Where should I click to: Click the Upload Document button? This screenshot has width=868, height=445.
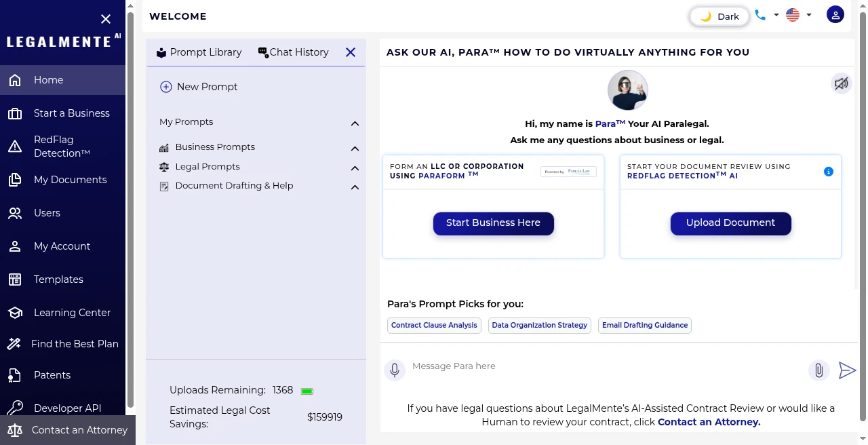[x=731, y=223]
